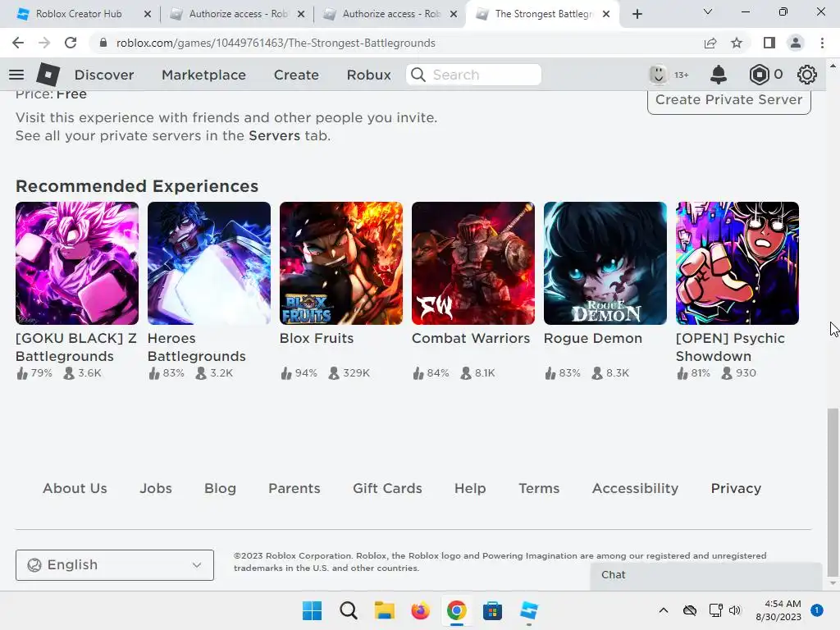Open the Windows notification badge
840x630 pixels.
click(x=817, y=610)
